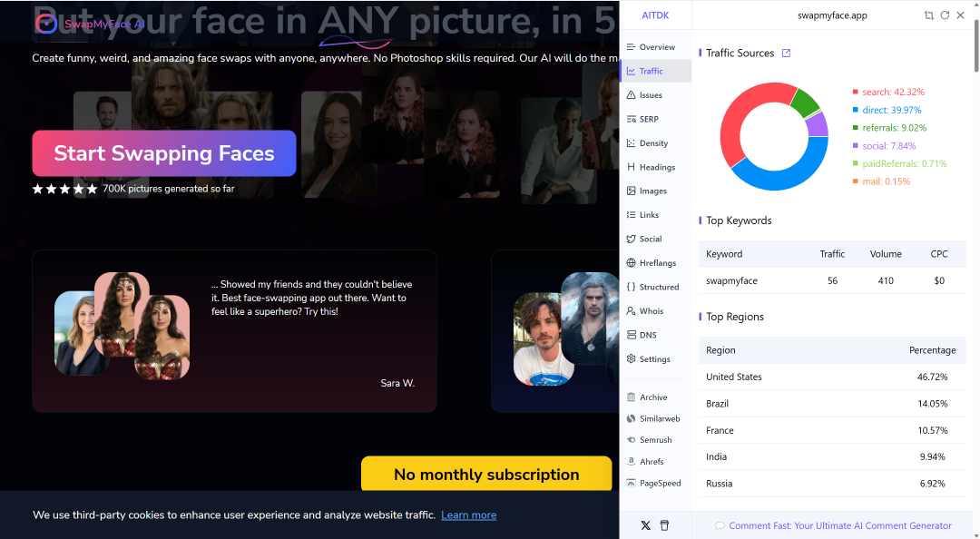Click the five-star rating under the button
This screenshot has width=980, height=539.
coord(65,189)
